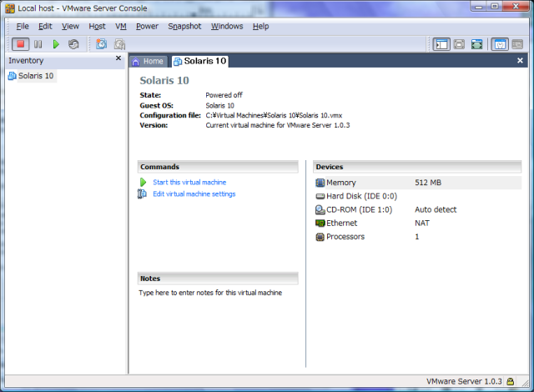Switch to Quick Switch mode icon

pos(460,43)
